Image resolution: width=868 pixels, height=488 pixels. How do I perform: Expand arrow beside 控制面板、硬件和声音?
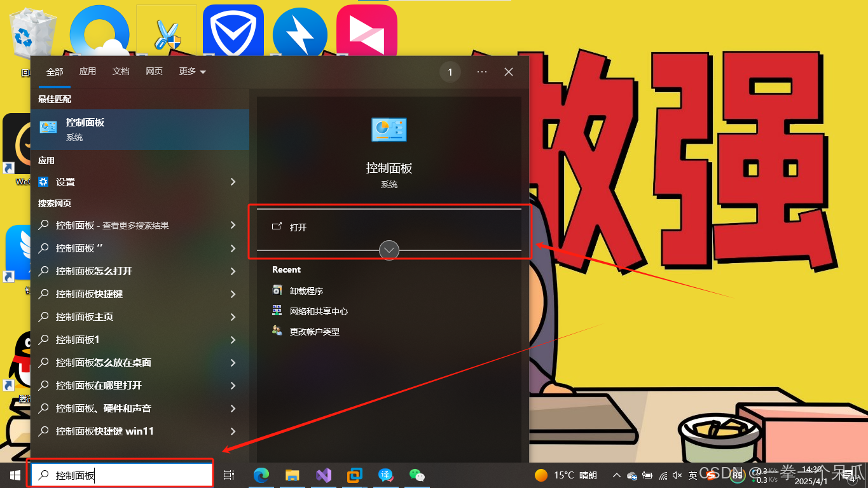click(233, 408)
